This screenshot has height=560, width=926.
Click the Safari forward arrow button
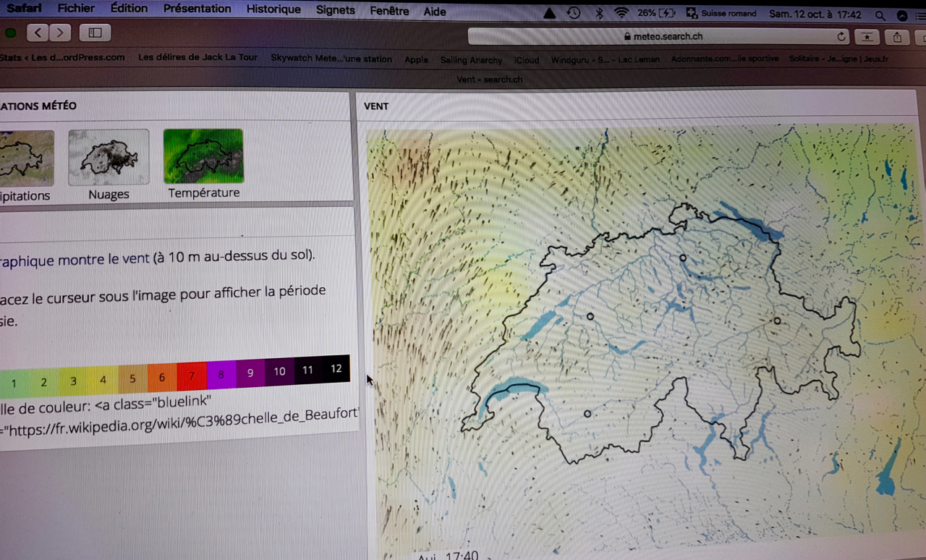(59, 33)
